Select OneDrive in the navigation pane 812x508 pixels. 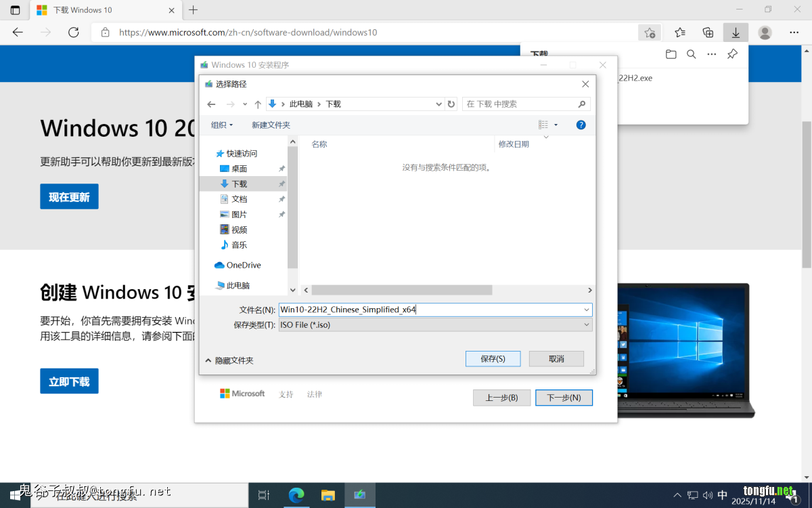click(x=243, y=266)
